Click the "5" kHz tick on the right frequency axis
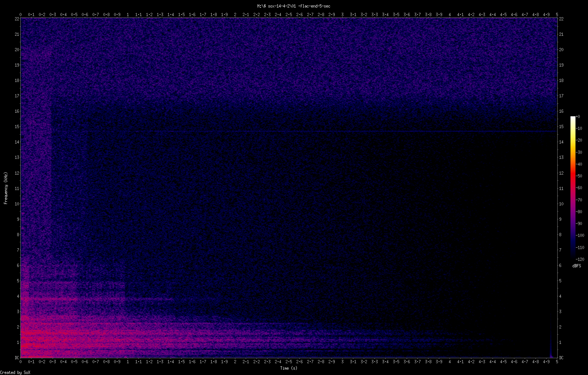 560,281
